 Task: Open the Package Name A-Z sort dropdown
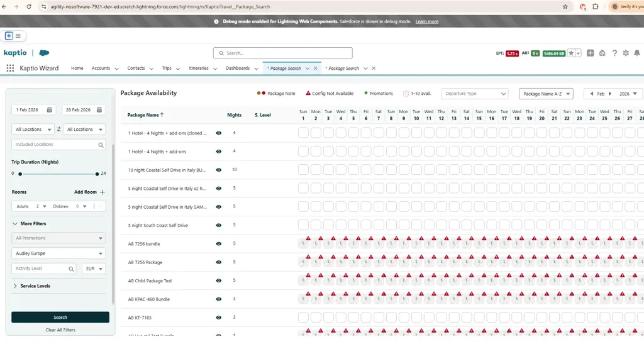coord(545,94)
